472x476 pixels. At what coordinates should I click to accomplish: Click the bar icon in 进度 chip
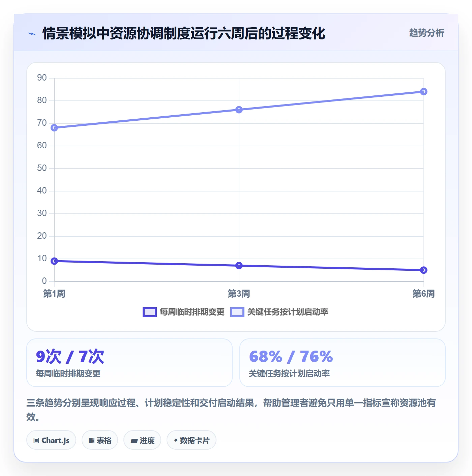(x=134, y=441)
